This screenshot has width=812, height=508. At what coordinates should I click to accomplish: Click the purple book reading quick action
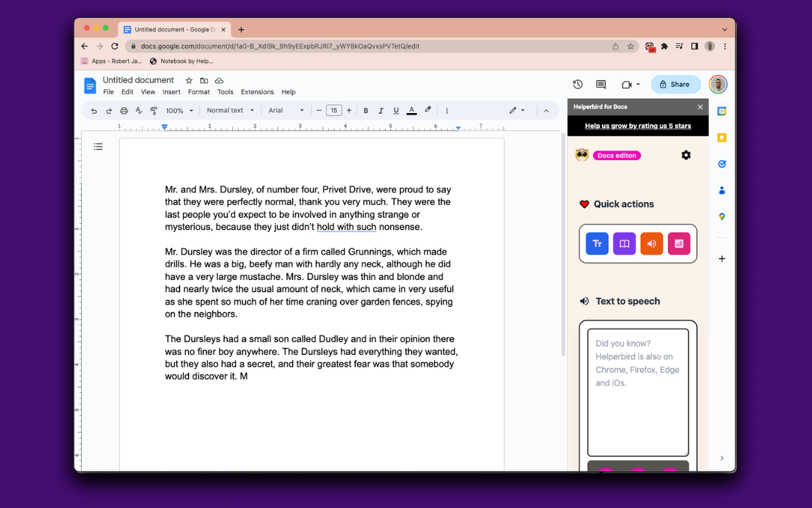click(x=624, y=244)
